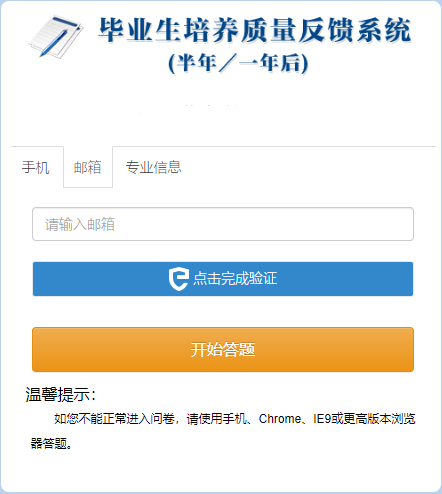442x494 pixels.
Task: Click the 温馨提示 heading
Action: point(61,394)
